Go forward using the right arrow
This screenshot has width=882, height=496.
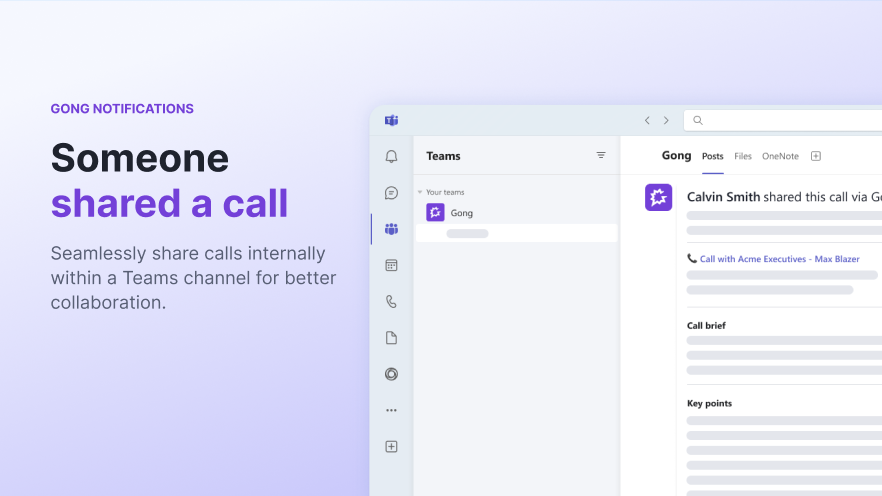tap(666, 120)
